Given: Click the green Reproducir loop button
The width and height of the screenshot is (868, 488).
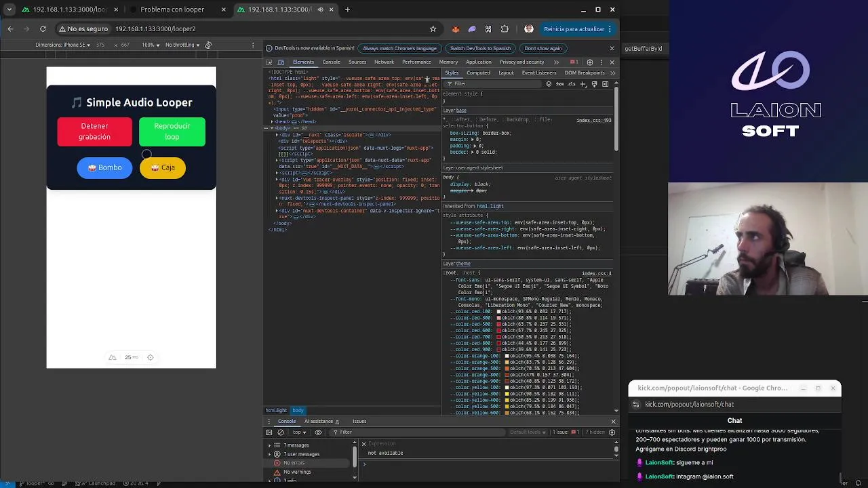Looking at the screenshot, I should click(x=172, y=131).
